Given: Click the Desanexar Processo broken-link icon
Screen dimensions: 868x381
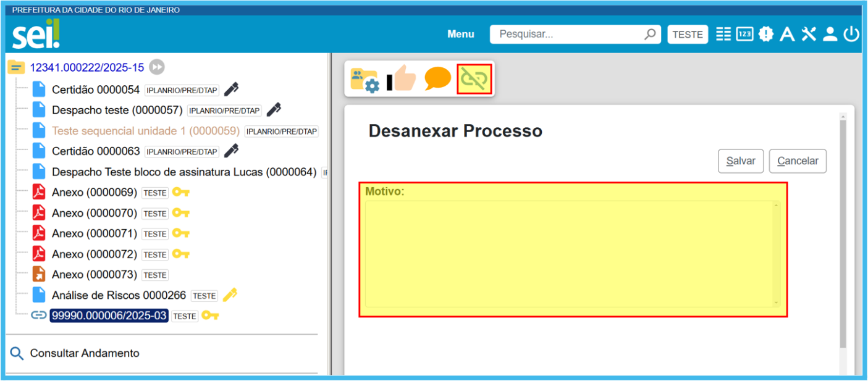Looking at the screenshot, I should [x=474, y=79].
